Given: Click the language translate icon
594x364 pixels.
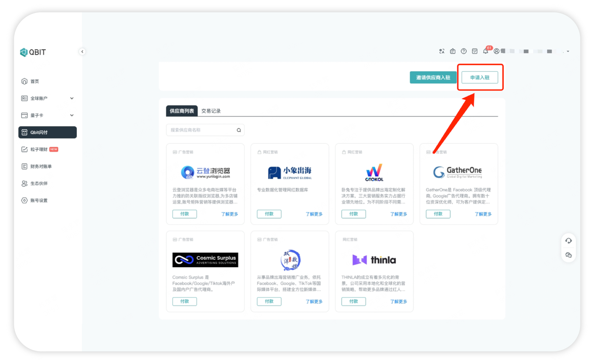Looking at the screenshot, I should click(442, 51).
